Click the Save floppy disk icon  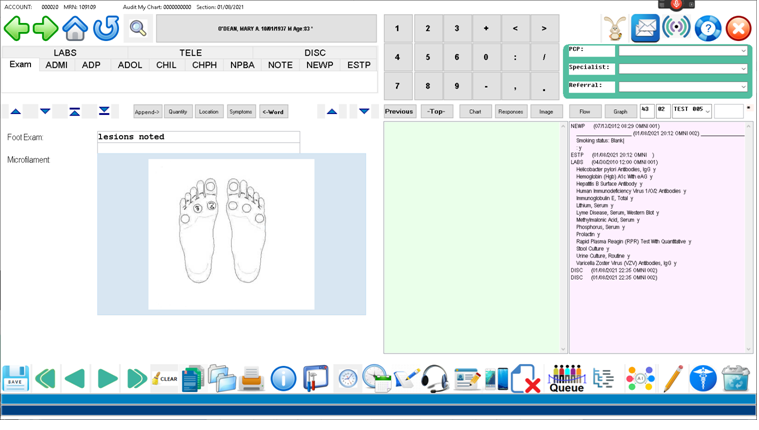(15, 378)
